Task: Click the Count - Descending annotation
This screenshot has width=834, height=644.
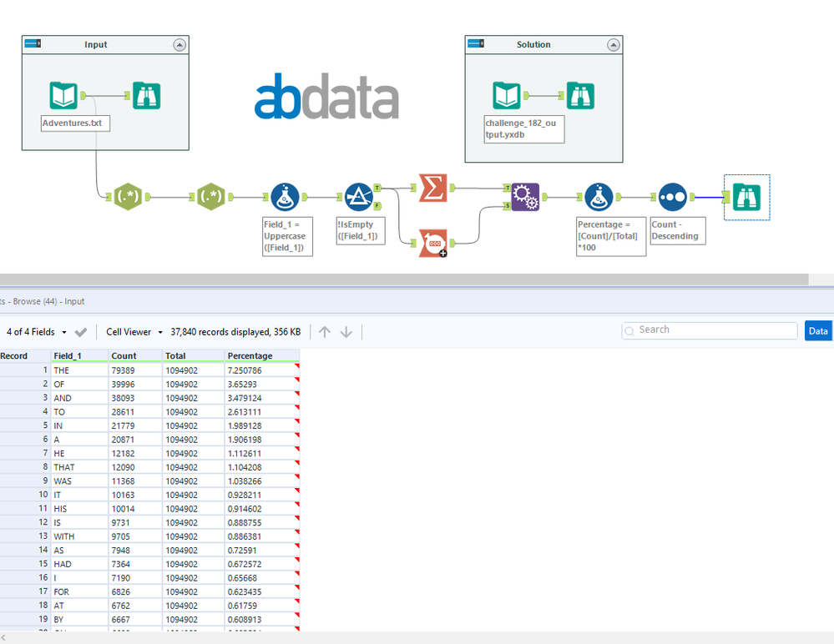Action: pyautogui.click(x=678, y=230)
